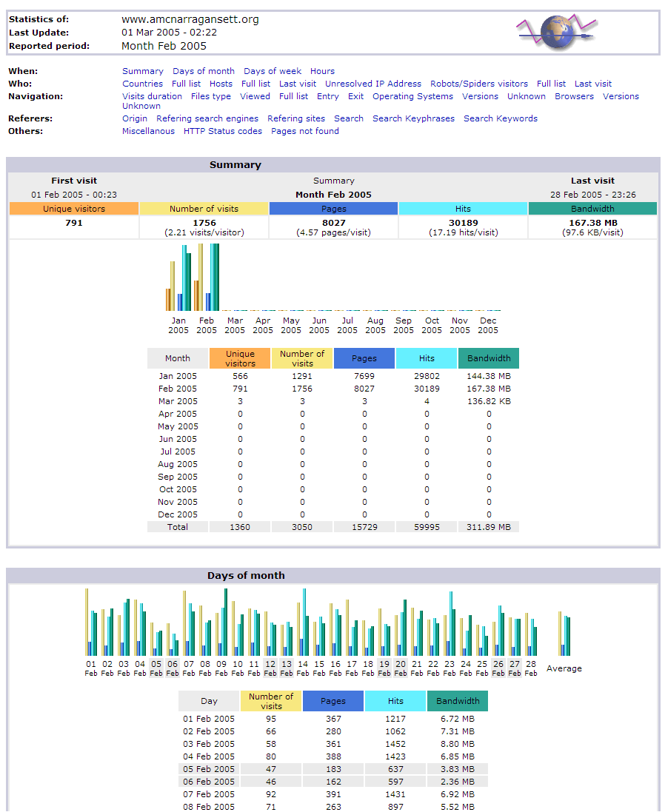Open the Days of week link

pos(273,71)
